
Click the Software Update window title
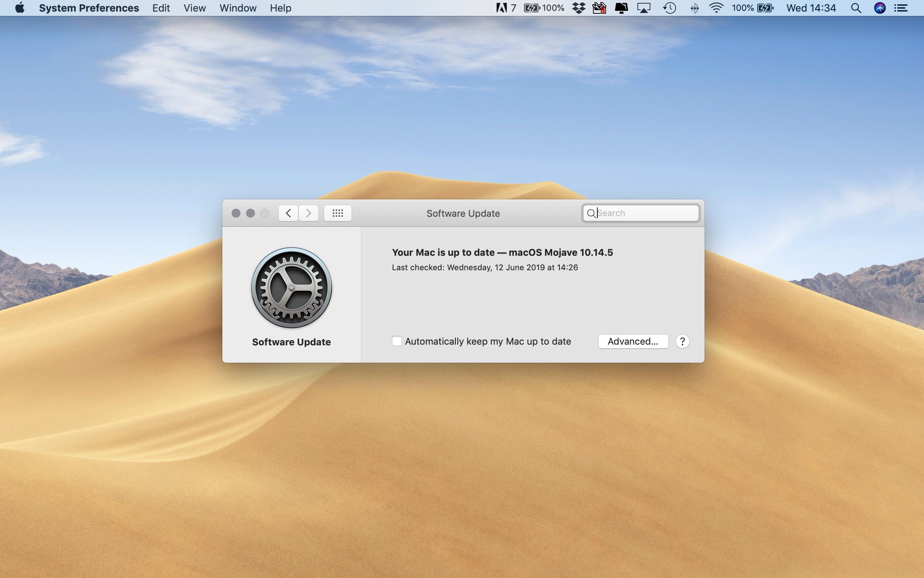463,213
